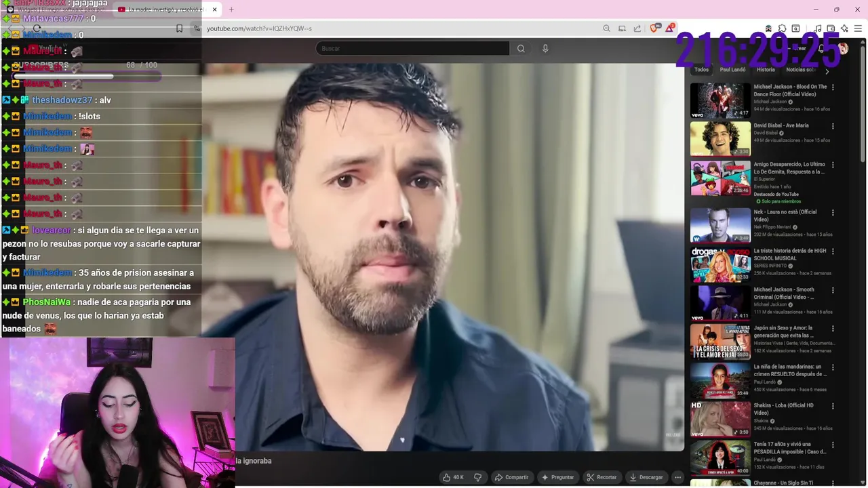Viewport: 868px width, 488px height.
Task: Click the 'Recortar' clip button
Action: coord(601,477)
